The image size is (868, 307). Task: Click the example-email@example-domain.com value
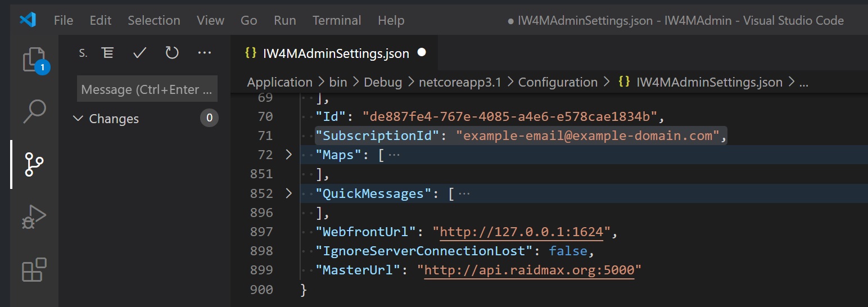587,136
